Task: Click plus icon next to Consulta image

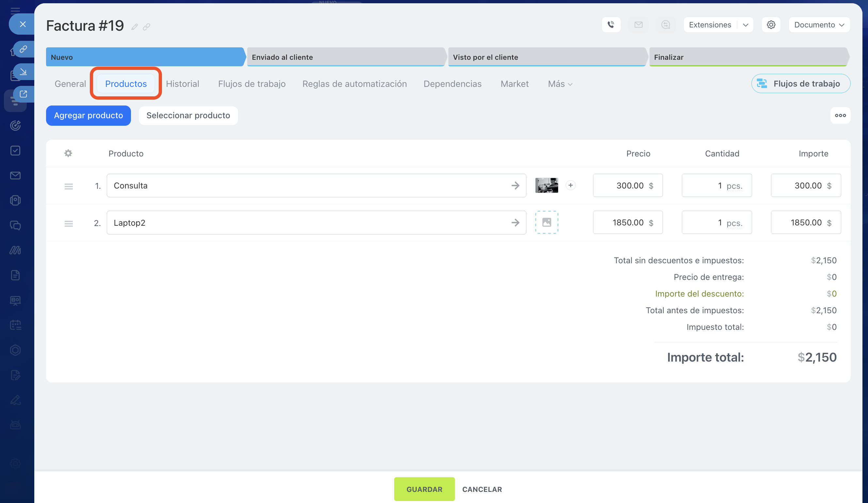Action: click(571, 185)
